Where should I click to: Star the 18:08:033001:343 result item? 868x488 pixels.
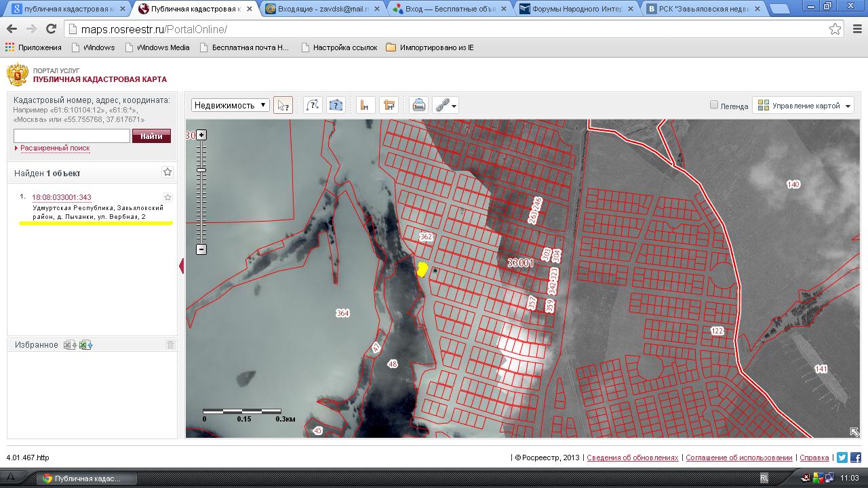[x=168, y=197]
